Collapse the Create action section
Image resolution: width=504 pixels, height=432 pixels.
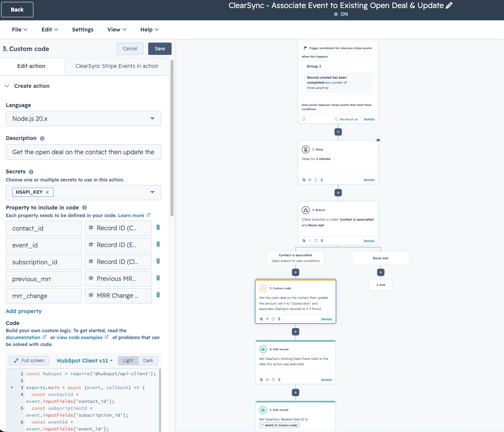click(7, 86)
